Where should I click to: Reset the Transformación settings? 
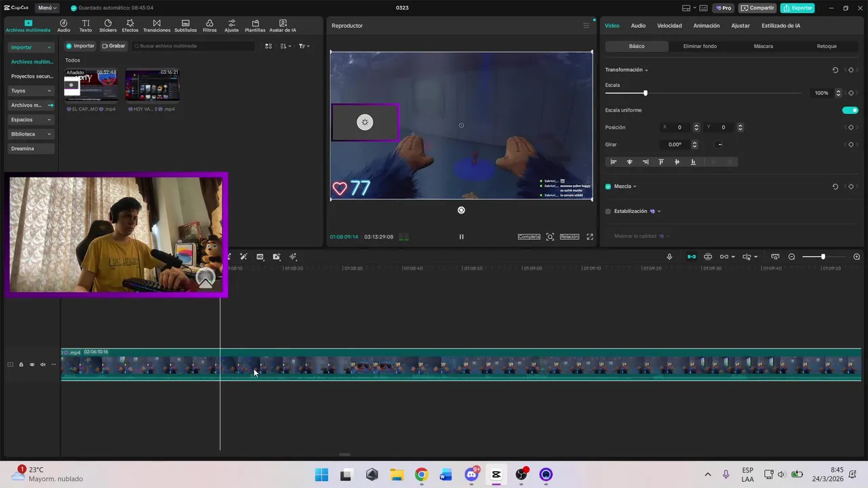(835, 70)
